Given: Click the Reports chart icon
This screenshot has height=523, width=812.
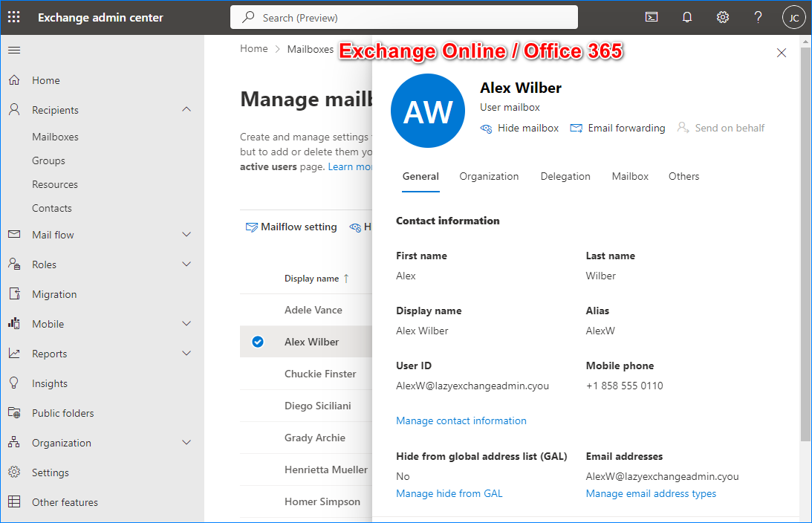Looking at the screenshot, I should 14,354.
